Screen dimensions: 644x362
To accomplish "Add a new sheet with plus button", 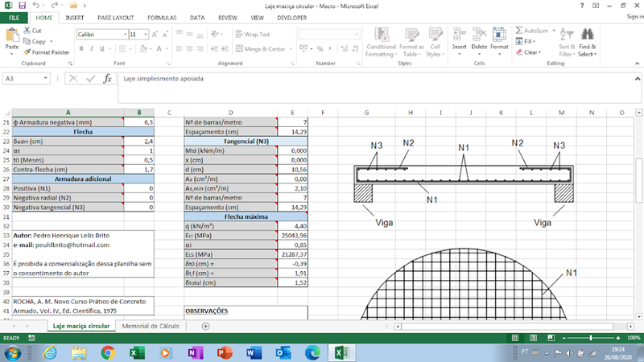I will click(206, 326).
